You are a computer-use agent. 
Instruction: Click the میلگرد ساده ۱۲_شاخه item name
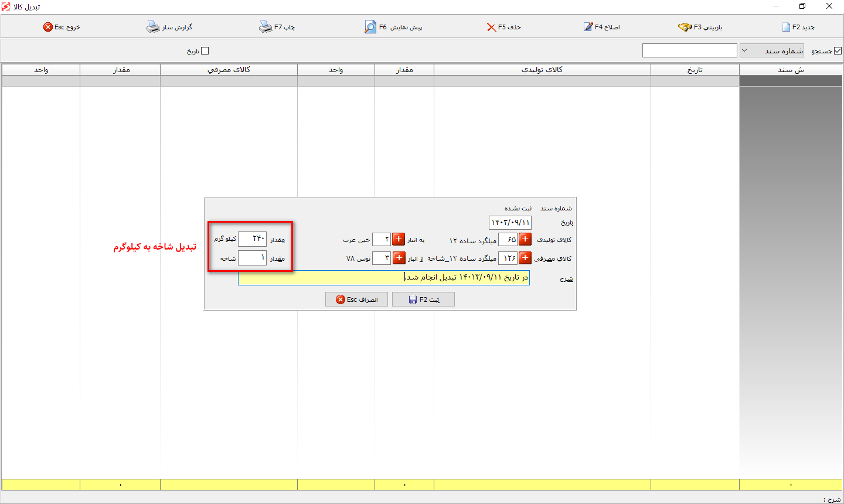click(462, 258)
